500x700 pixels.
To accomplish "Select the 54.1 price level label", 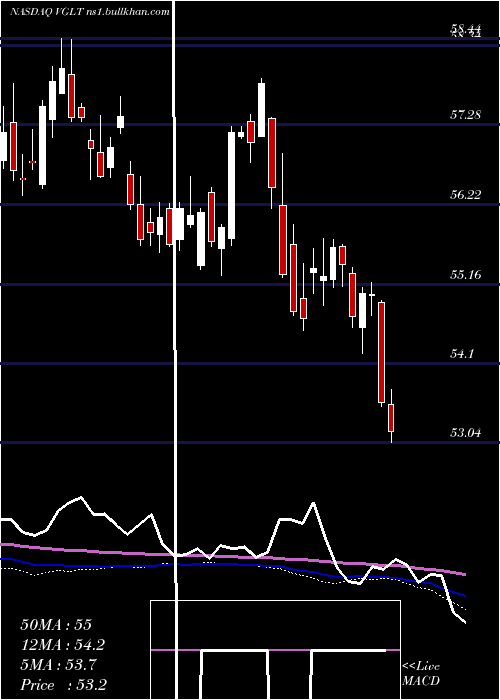I will [x=462, y=354].
